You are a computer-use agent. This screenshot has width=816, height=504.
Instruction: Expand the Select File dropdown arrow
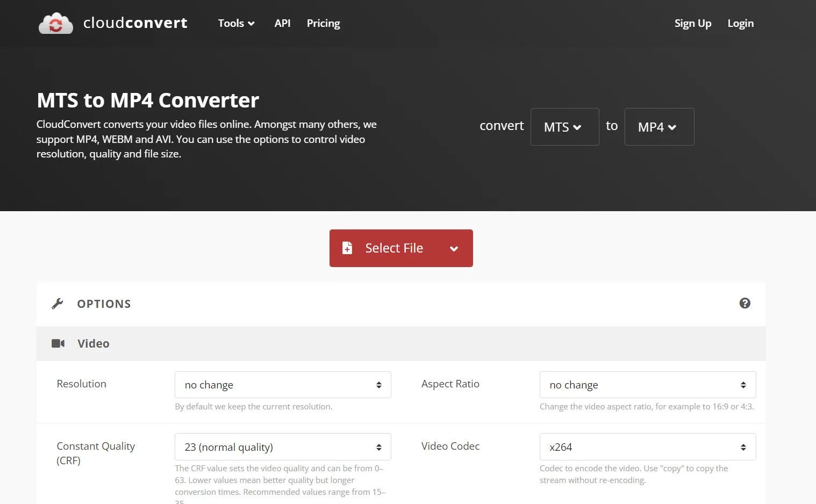(x=454, y=248)
